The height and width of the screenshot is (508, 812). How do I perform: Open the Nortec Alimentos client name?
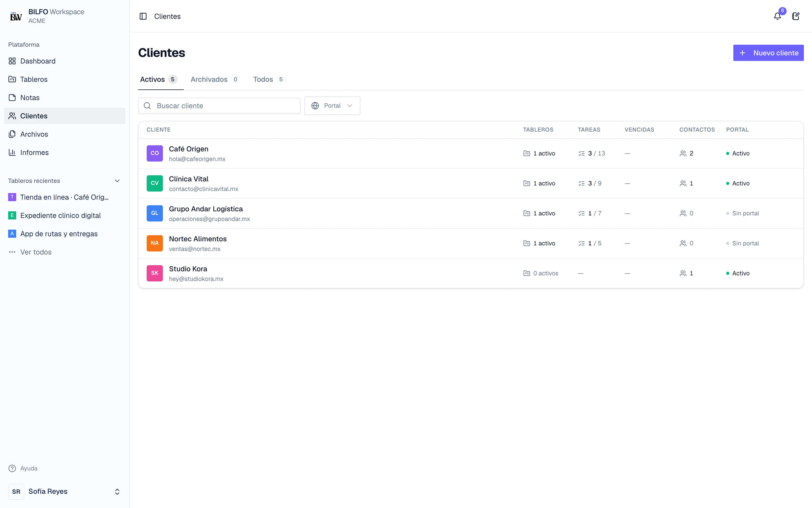tap(198, 239)
